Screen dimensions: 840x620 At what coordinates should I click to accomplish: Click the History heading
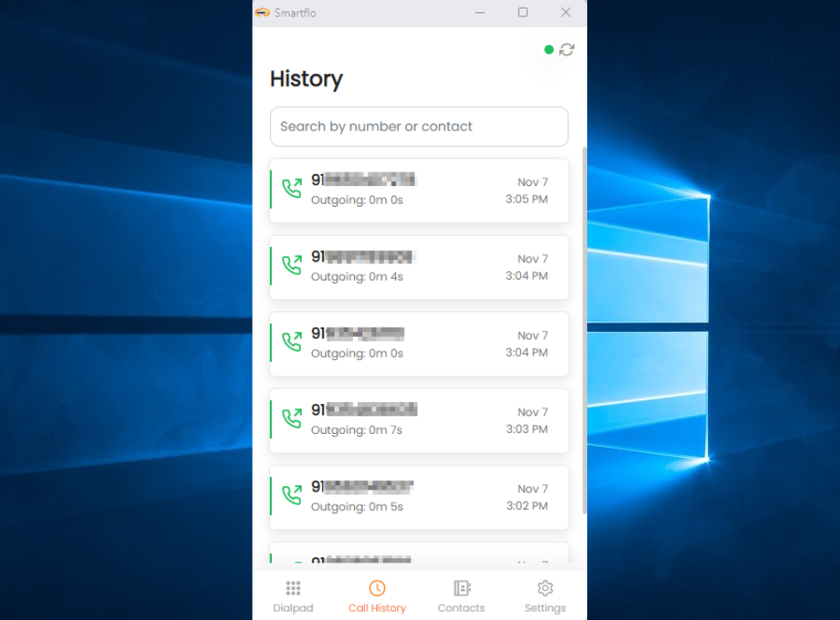point(307,79)
